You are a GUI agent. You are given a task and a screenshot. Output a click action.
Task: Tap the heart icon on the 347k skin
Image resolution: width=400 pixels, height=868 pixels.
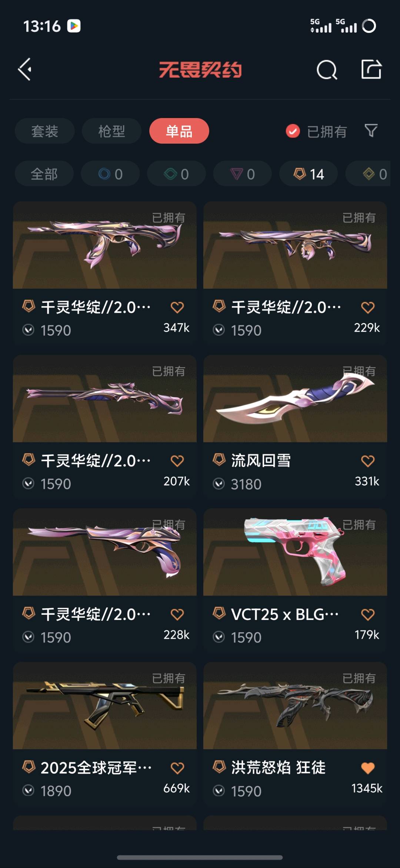pyautogui.click(x=177, y=307)
